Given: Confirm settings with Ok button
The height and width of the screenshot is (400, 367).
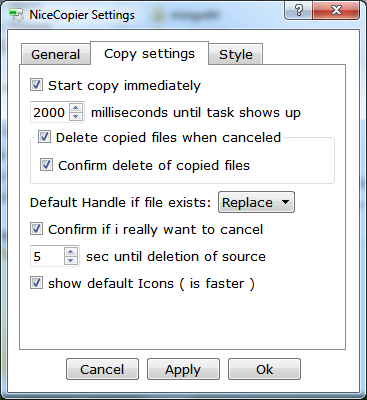Looking at the screenshot, I should (x=264, y=369).
